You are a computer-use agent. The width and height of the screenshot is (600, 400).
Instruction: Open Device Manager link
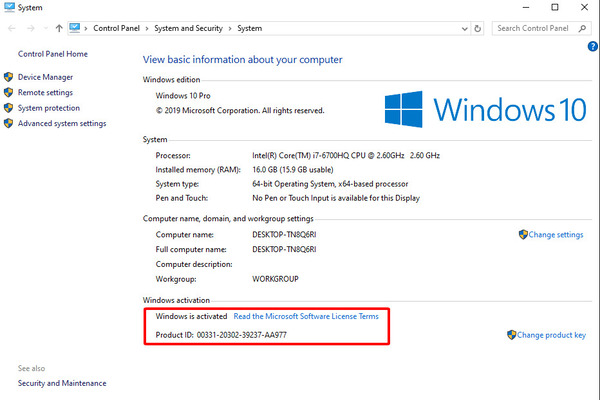click(x=45, y=77)
